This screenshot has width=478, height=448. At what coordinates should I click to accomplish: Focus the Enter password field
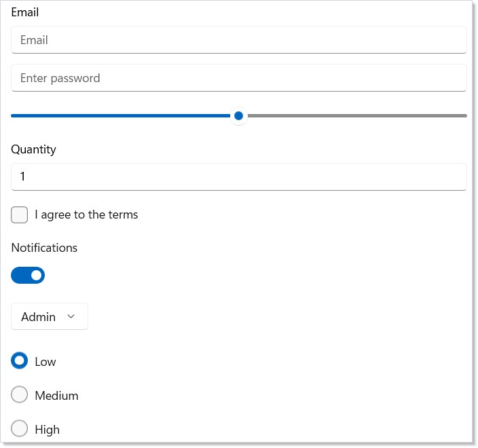[x=239, y=77]
